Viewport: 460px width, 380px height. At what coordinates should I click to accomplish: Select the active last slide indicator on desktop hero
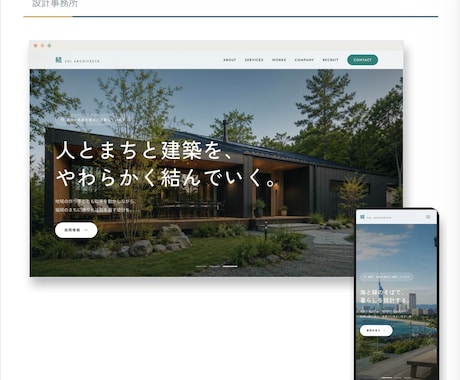coord(230,266)
